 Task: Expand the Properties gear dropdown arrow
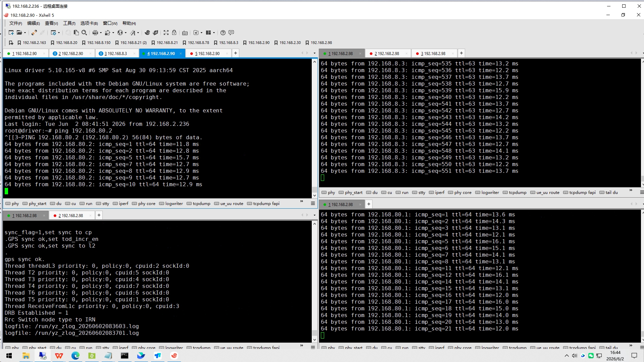[59, 33]
